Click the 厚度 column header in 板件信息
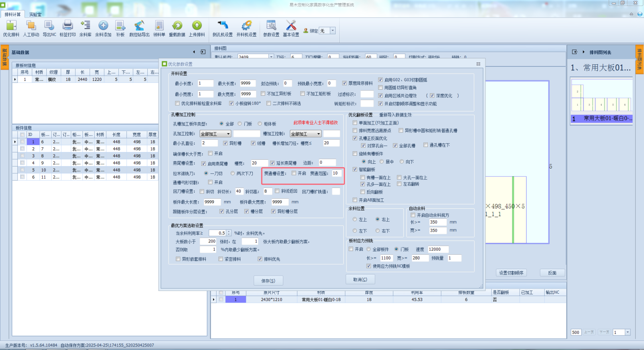 click(x=153, y=135)
